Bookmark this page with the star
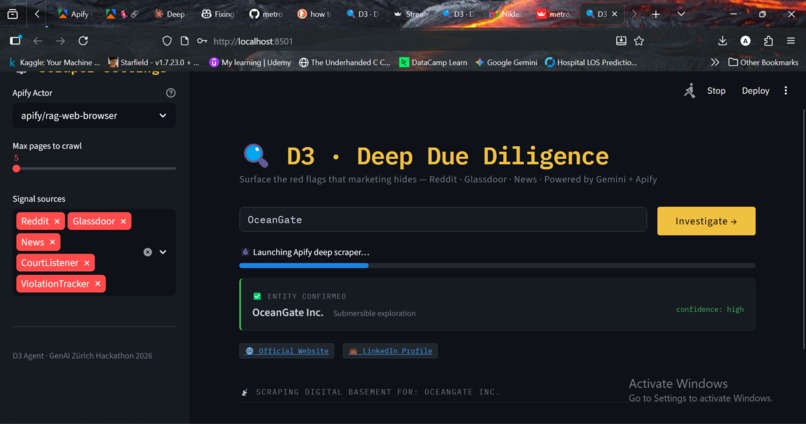This screenshot has height=424, width=806. tap(639, 41)
